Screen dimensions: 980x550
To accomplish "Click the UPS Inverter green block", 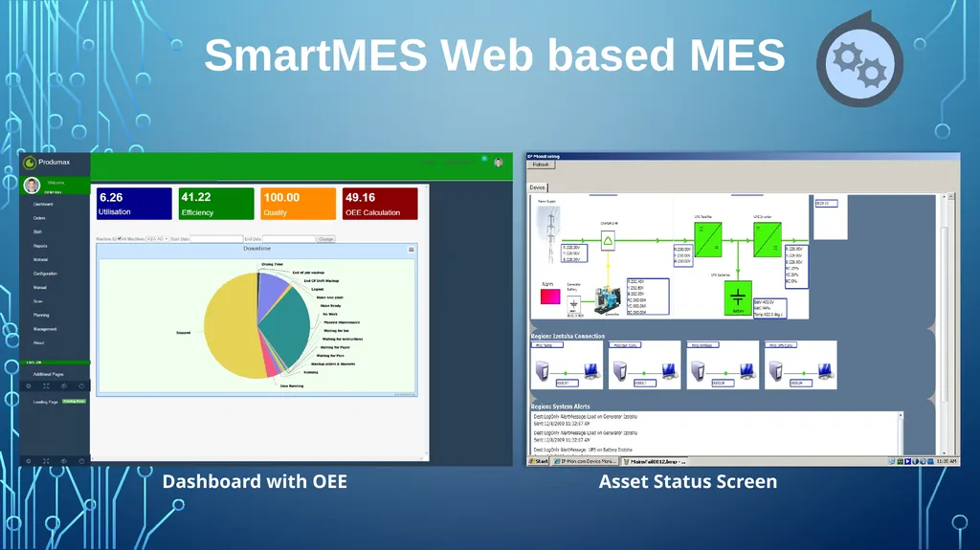I will [768, 239].
